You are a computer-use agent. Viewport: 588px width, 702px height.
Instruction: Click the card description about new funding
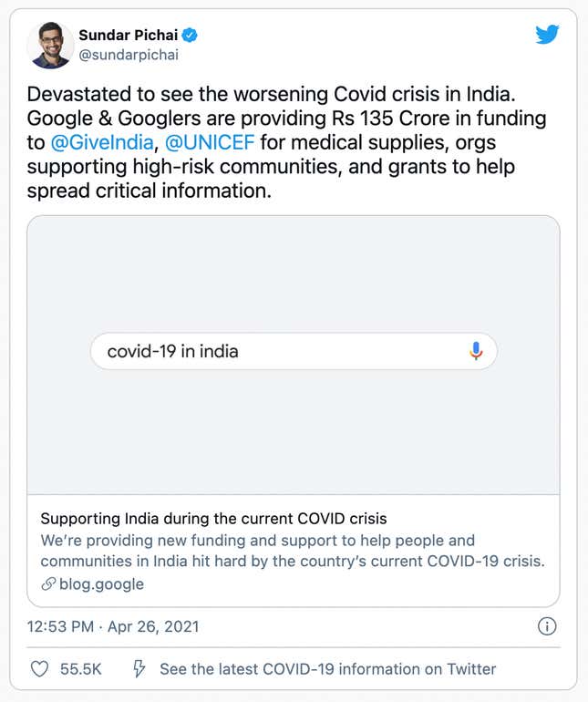pyautogui.click(x=293, y=551)
